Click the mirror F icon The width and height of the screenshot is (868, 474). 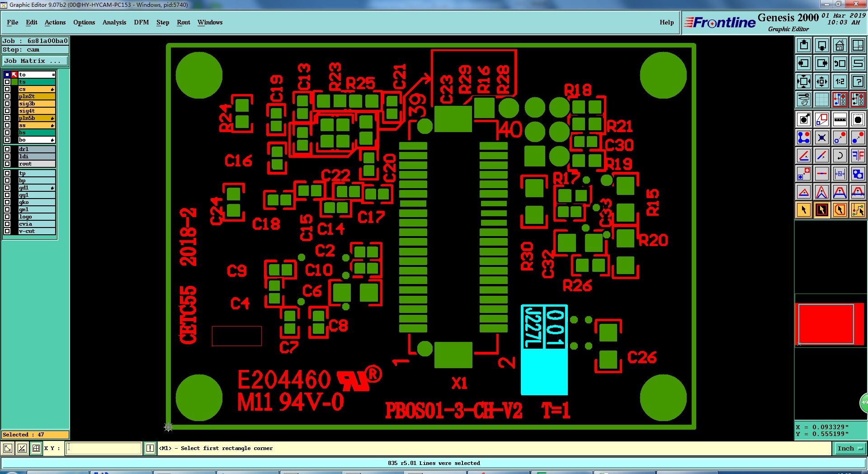pyautogui.click(x=858, y=156)
